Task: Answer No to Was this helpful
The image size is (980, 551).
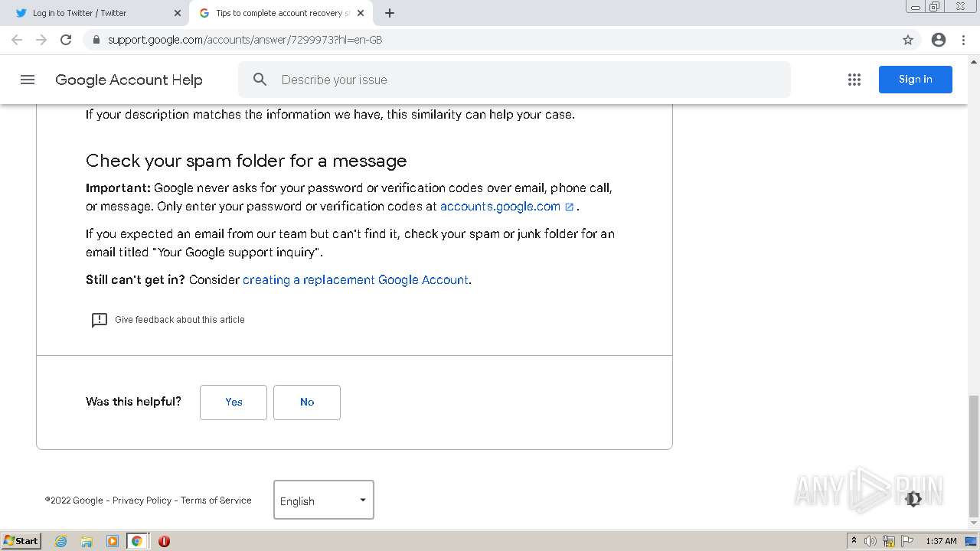Action: pyautogui.click(x=307, y=403)
